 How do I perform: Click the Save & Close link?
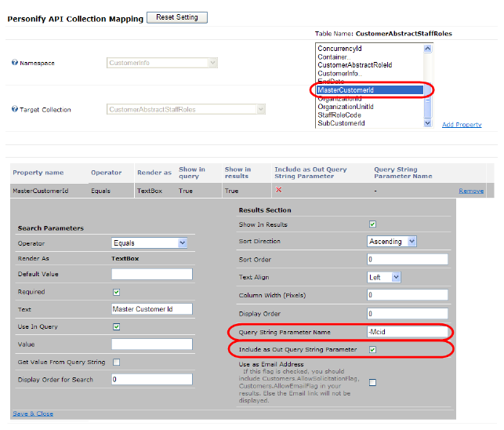coord(33,414)
